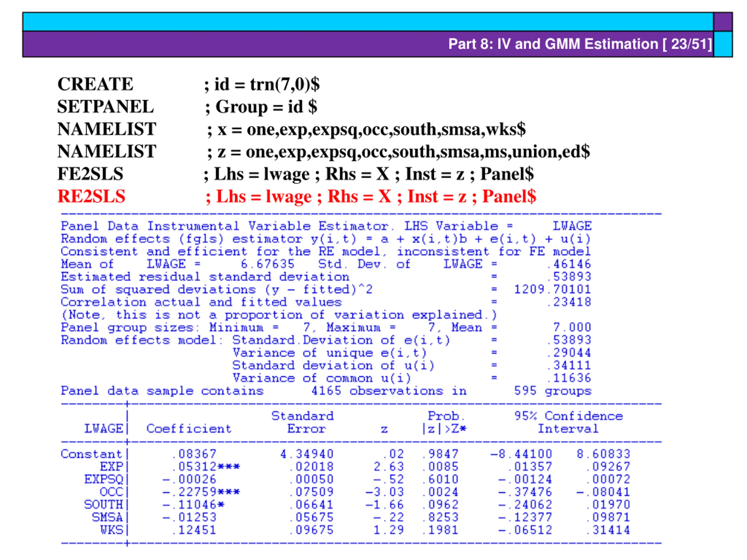The image size is (747, 560).
Task: Select the red RE2SLS command keyword
Action: tap(92, 197)
